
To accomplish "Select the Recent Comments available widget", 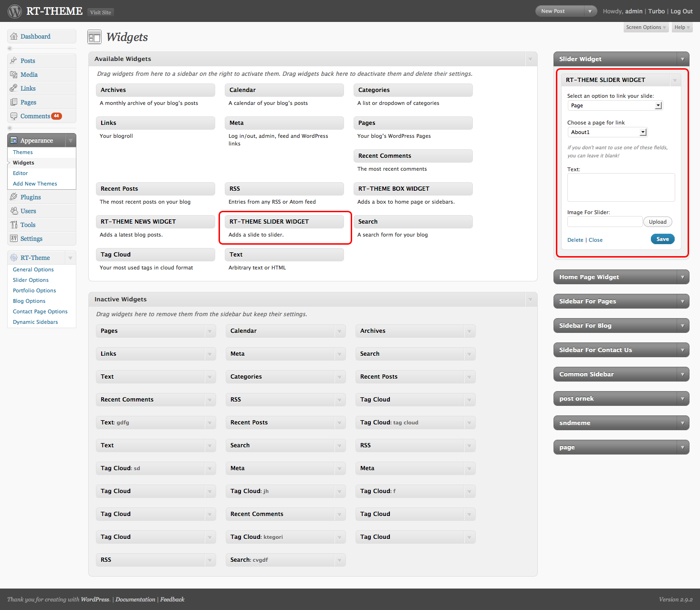I will click(413, 156).
